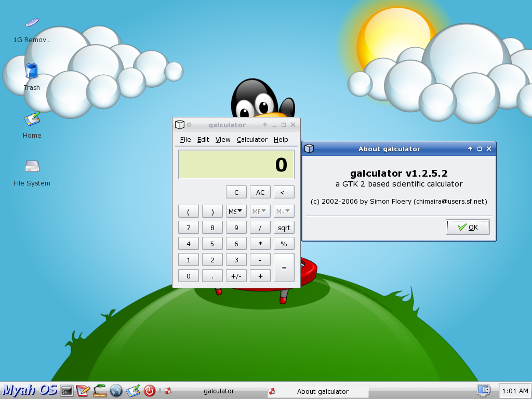Click digit 1 on the calculator

click(188, 260)
